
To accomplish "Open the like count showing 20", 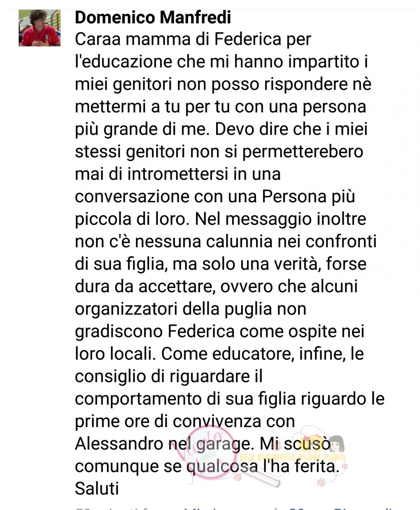I will (298, 508).
